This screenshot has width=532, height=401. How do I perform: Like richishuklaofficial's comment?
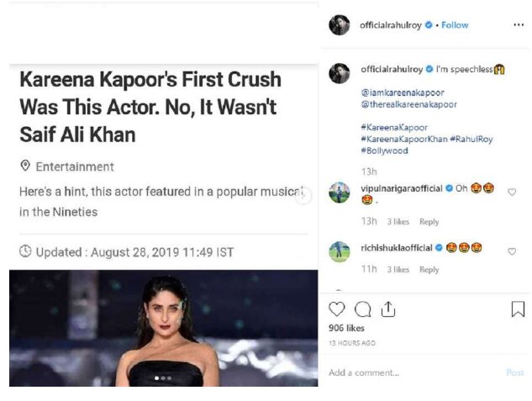point(512,251)
